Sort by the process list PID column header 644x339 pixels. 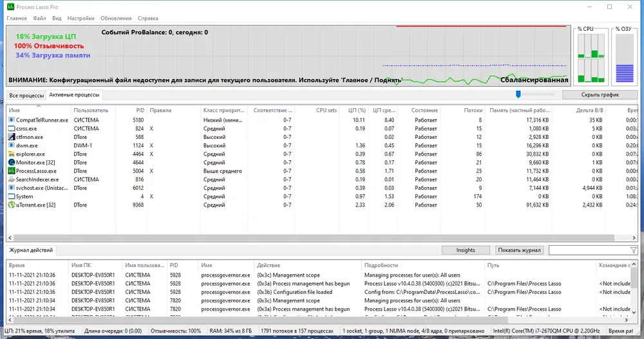click(x=131, y=110)
